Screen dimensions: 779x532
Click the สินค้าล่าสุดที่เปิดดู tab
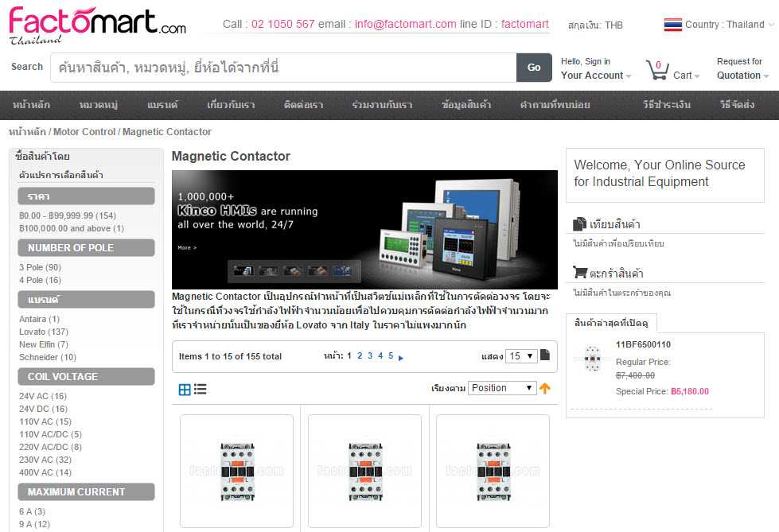(611, 323)
